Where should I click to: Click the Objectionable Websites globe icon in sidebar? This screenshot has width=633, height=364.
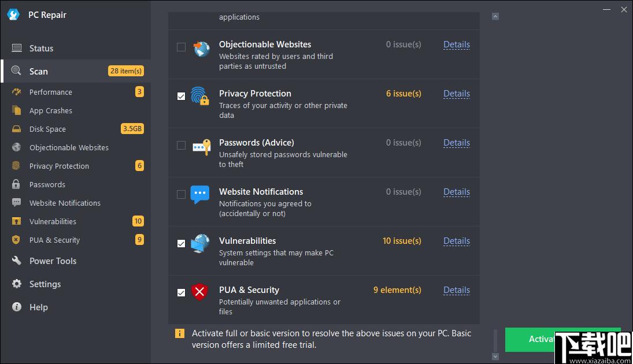point(17,147)
